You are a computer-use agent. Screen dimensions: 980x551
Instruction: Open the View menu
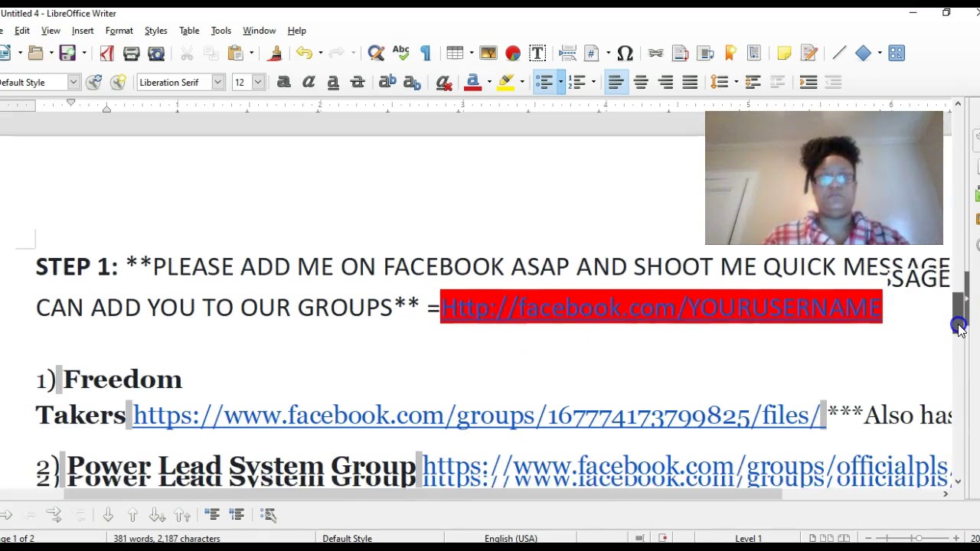click(x=51, y=31)
